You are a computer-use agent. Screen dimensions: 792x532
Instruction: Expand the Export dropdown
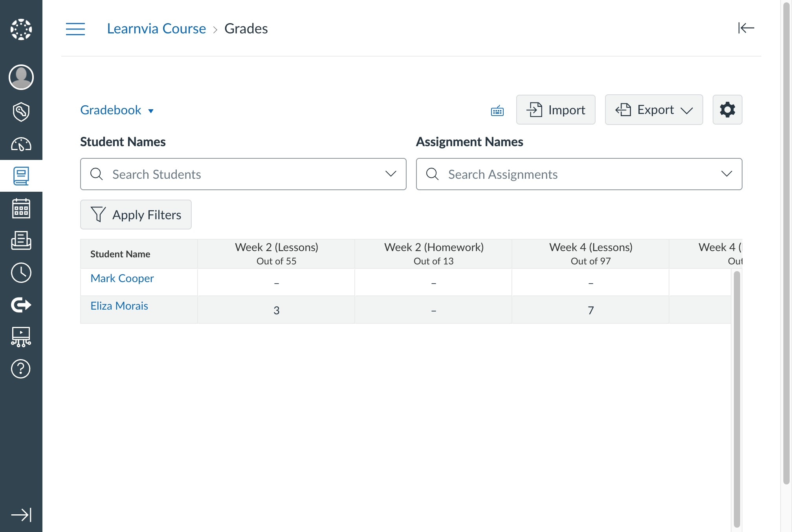(x=654, y=110)
